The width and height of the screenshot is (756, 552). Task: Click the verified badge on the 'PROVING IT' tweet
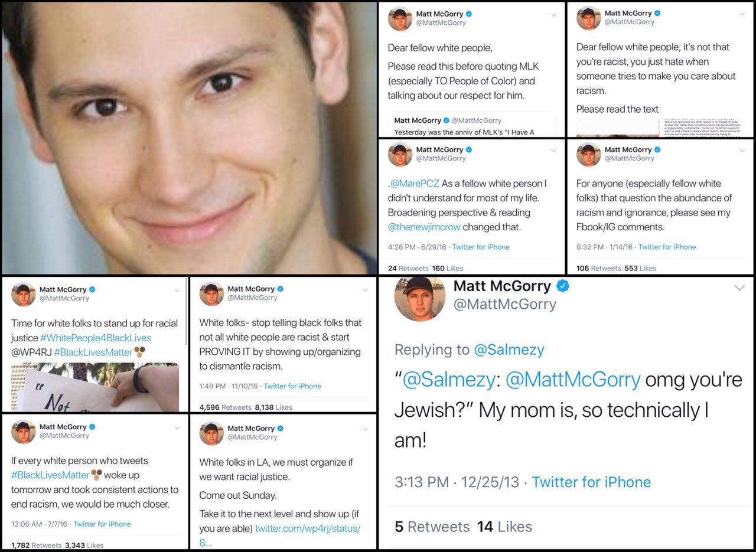(x=281, y=289)
